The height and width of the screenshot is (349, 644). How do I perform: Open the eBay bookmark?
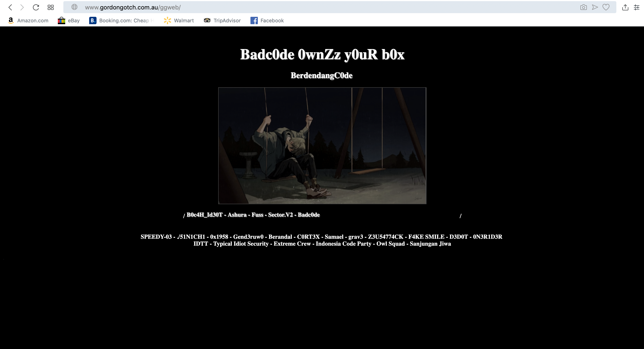69,20
